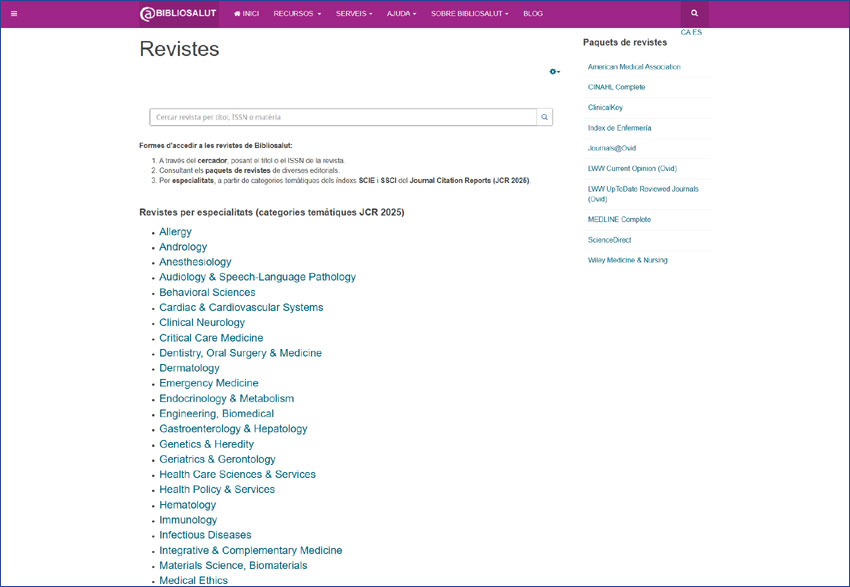
Task: Expand the Sobre Bibliosalut menu
Action: coord(469,14)
